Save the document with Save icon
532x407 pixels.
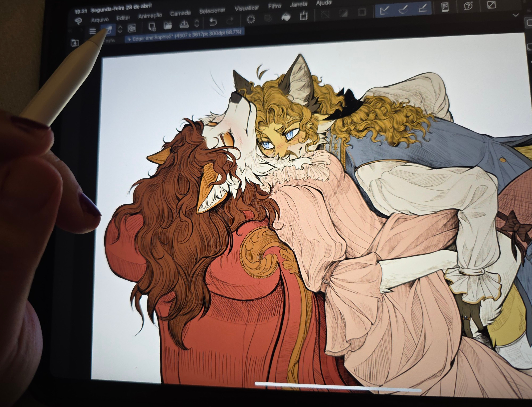(x=184, y=24)
